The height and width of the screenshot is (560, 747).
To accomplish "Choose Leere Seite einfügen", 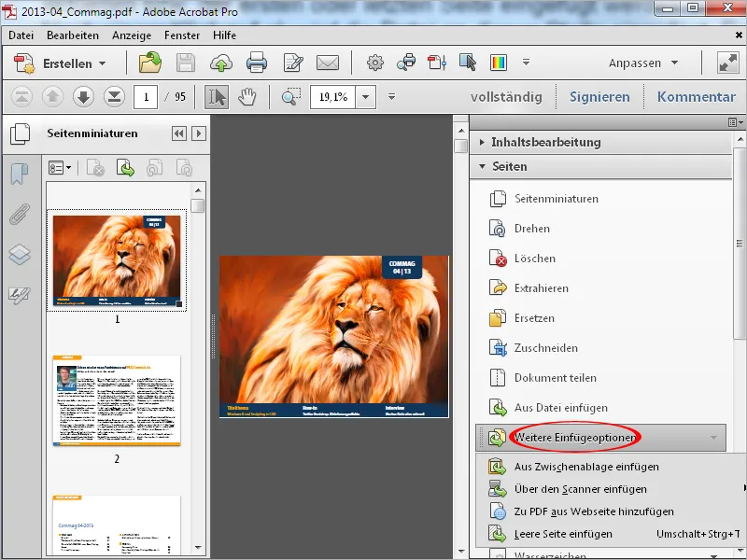I will pos(611,534).
